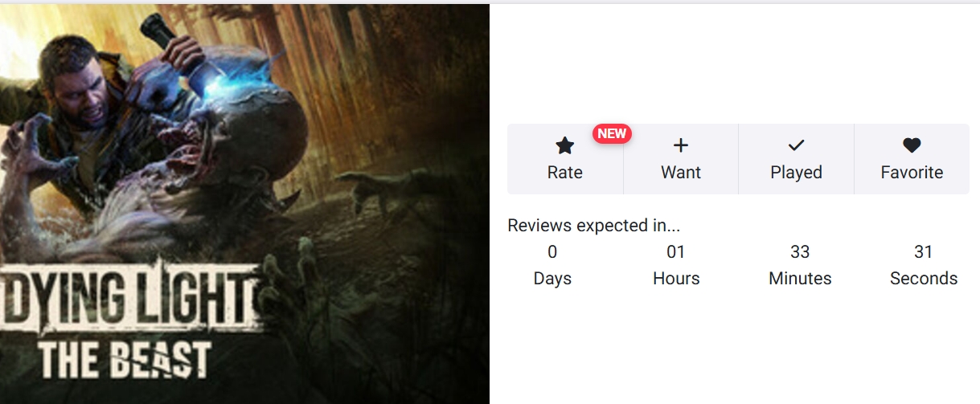Click the 'Reviews expected in...' text

pyautogui.click(x=594, y=226)
